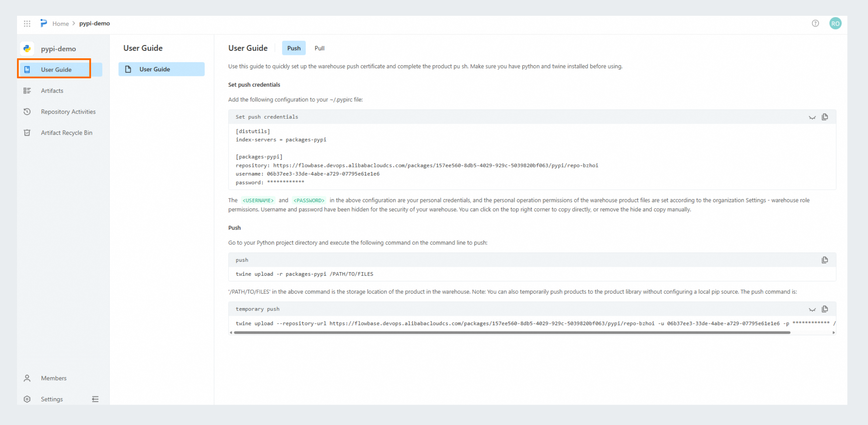
Task: Open the Members page
Action: pyautogui.click(x=54, y=378)
